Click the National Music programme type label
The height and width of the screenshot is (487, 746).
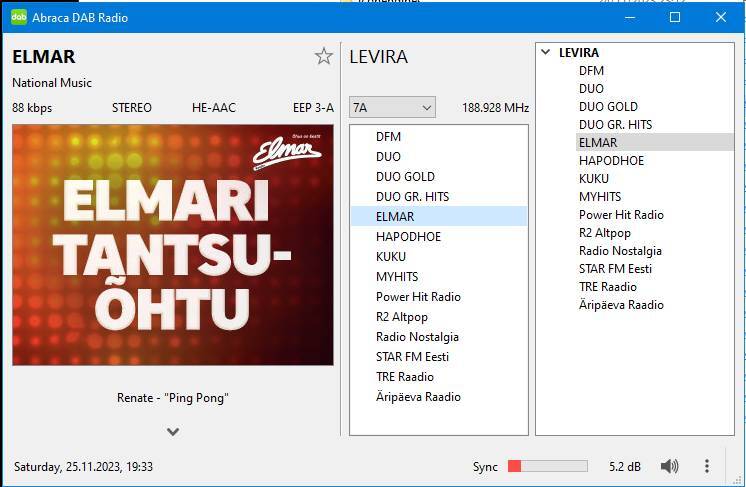click(52, 83)
